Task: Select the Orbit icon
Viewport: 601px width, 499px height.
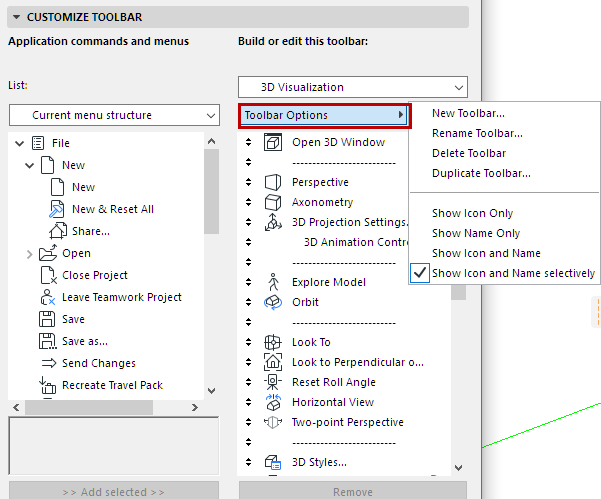Action: point(273,302)
